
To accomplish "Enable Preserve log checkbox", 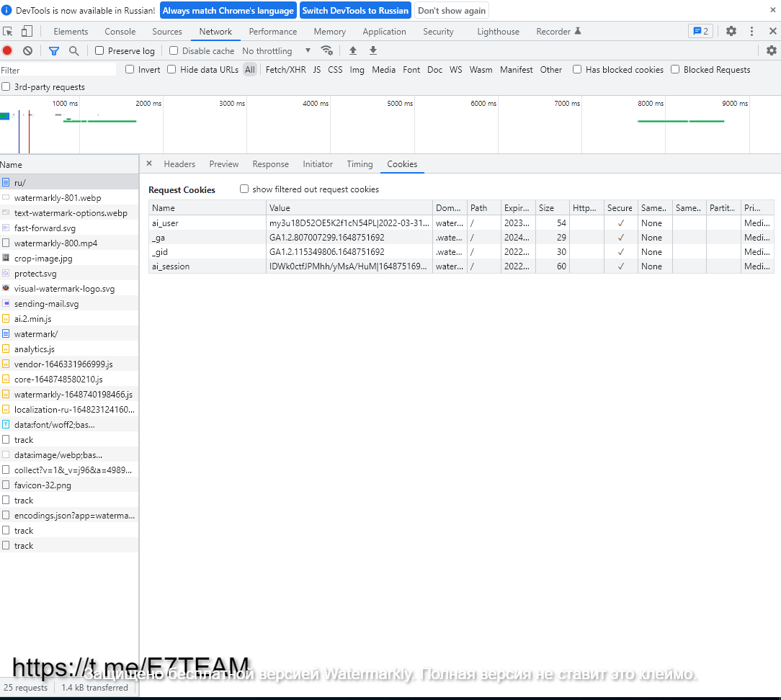I will point(99,50).
